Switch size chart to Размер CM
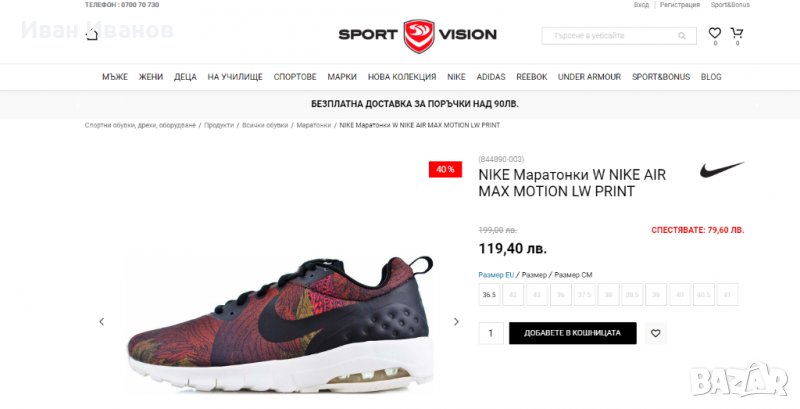The image size is (800, 409). click(x=573, y=275)
